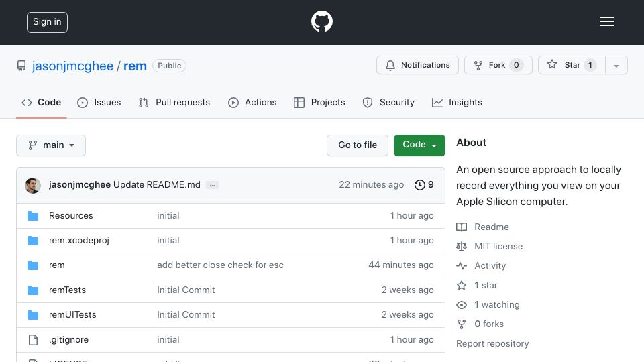Click the remTests folder icon
The width and height of the screenshot is (644, 362).
(x=33, y=290)
